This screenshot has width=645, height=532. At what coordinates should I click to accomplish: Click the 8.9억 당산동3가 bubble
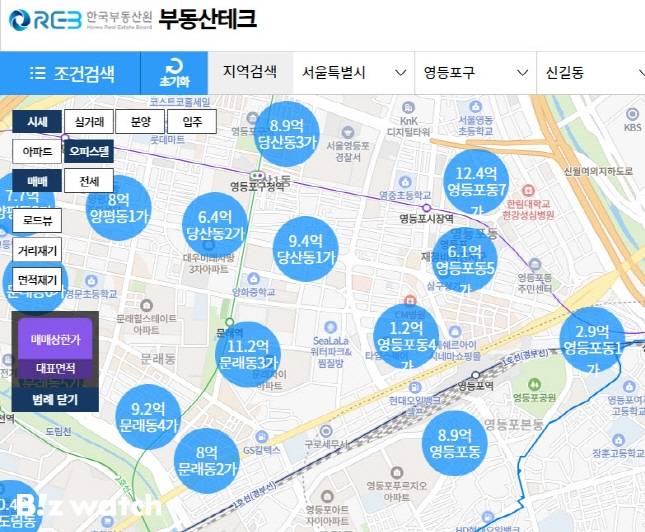[287, 134]
